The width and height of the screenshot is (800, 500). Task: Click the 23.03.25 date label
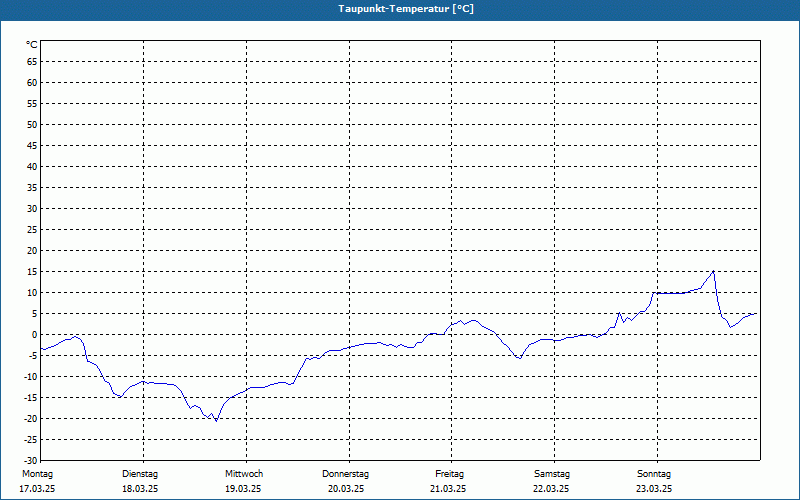[x=654, y=489]
